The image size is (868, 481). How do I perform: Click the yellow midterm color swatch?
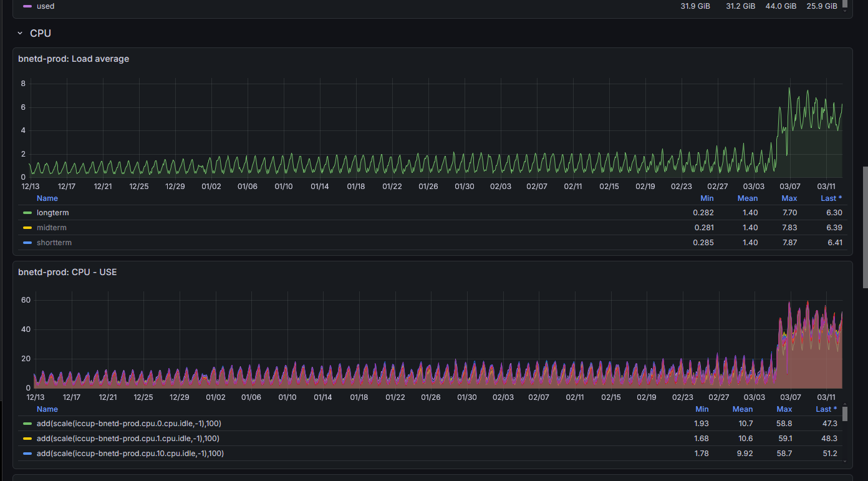pos(27,228)
